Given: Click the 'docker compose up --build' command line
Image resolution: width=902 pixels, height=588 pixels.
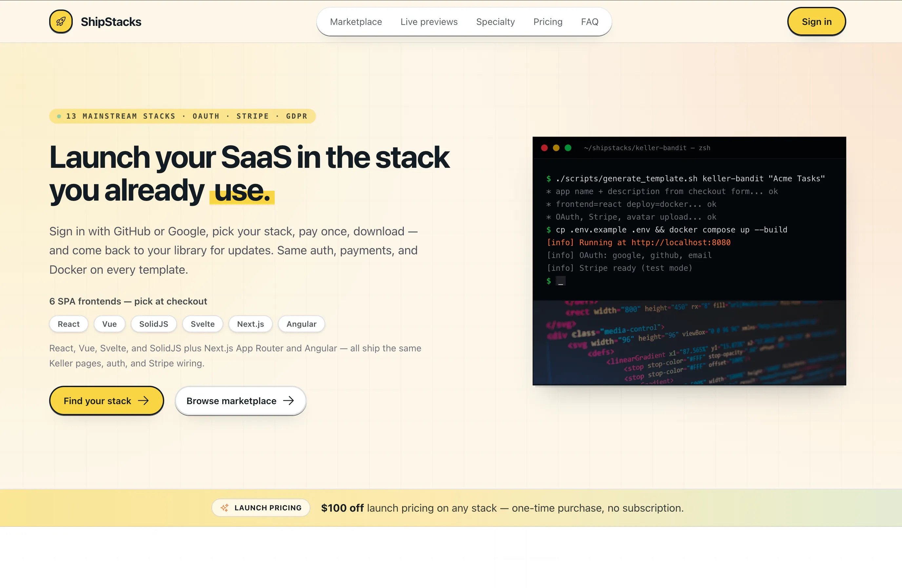Looking at the screenshot, I should point(667,230).
